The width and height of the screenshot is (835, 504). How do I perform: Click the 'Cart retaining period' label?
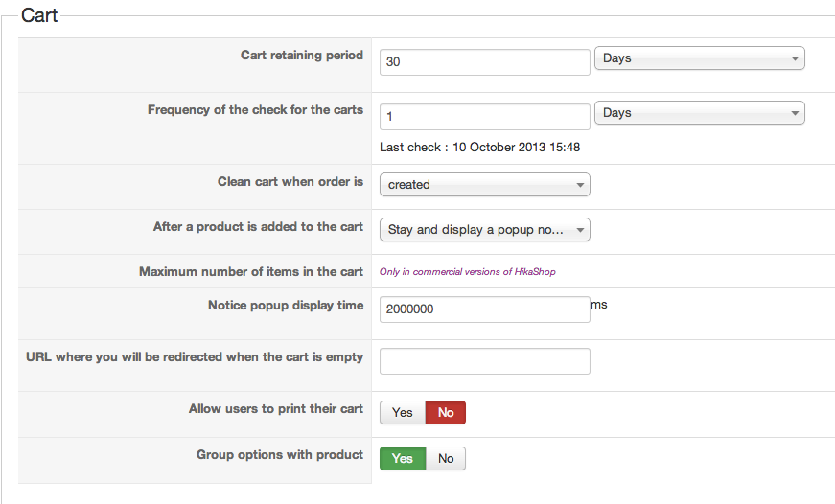pos(301,56)
